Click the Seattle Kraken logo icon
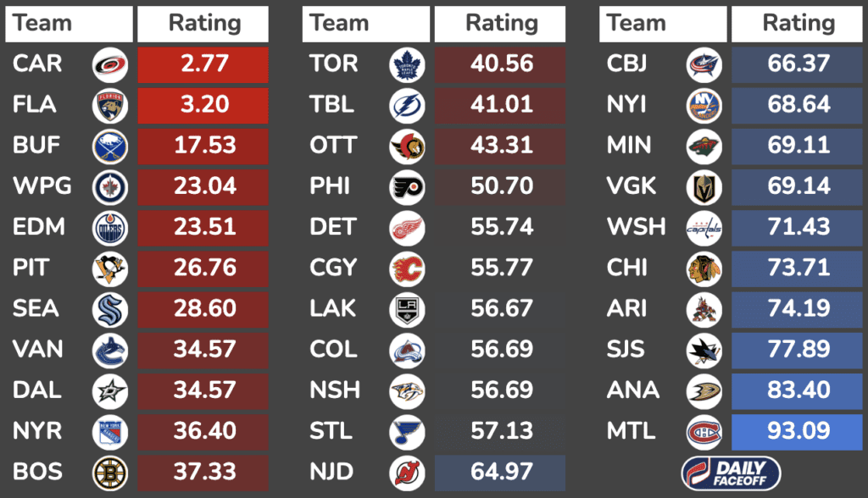 pos(110,308)
